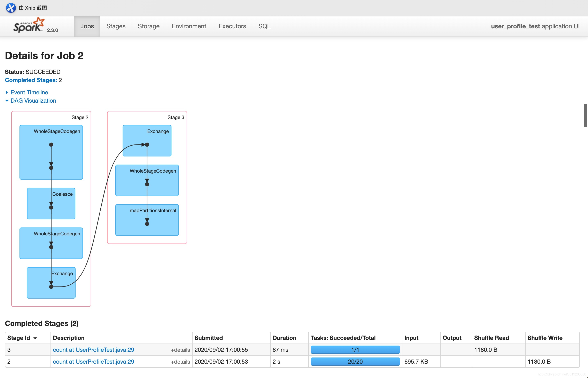Show +details for stage 3 row
The height and width of the screenshot is (378, 588).
(180, 350)
